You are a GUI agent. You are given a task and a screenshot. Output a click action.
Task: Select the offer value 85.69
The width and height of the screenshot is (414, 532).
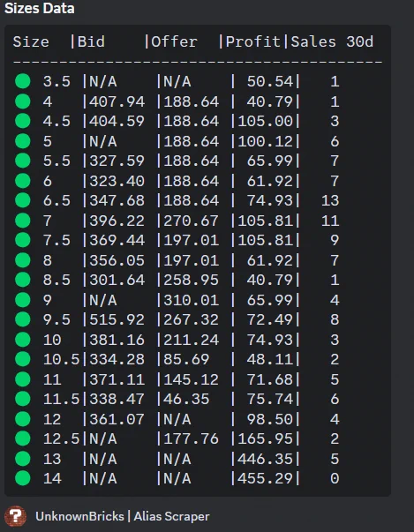point(186,360)
